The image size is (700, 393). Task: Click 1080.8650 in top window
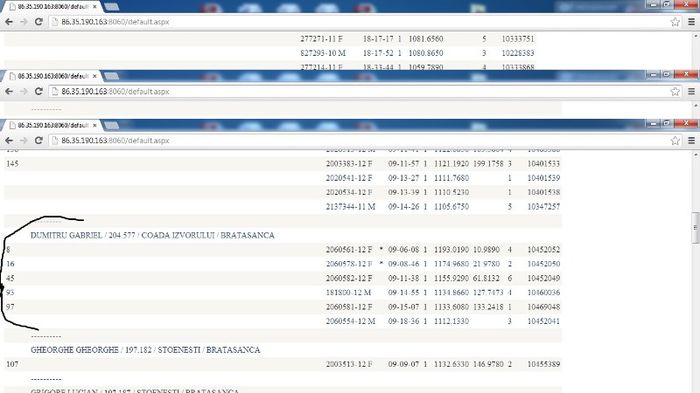[426, 53]
